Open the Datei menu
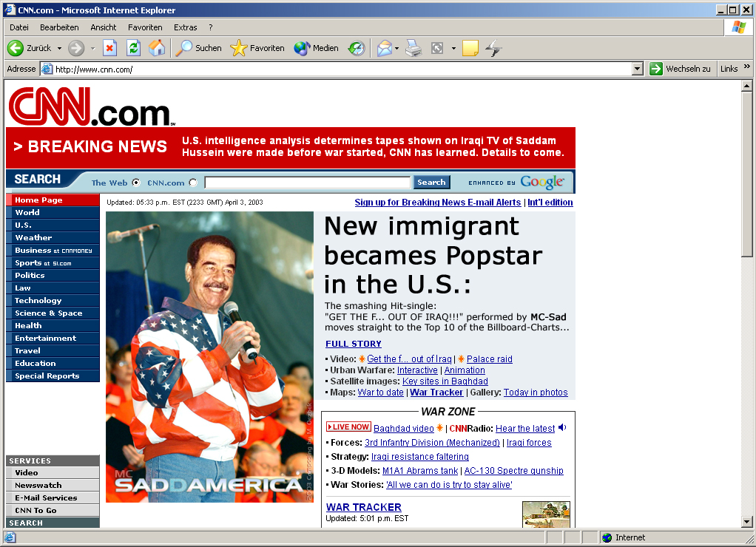756x547 pixels. [x=19, y=27]
